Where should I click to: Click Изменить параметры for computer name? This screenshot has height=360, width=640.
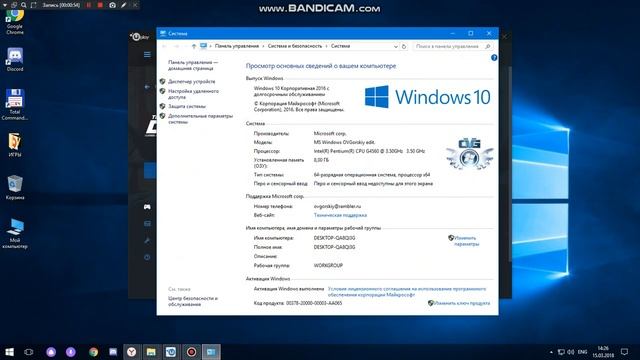466,241
